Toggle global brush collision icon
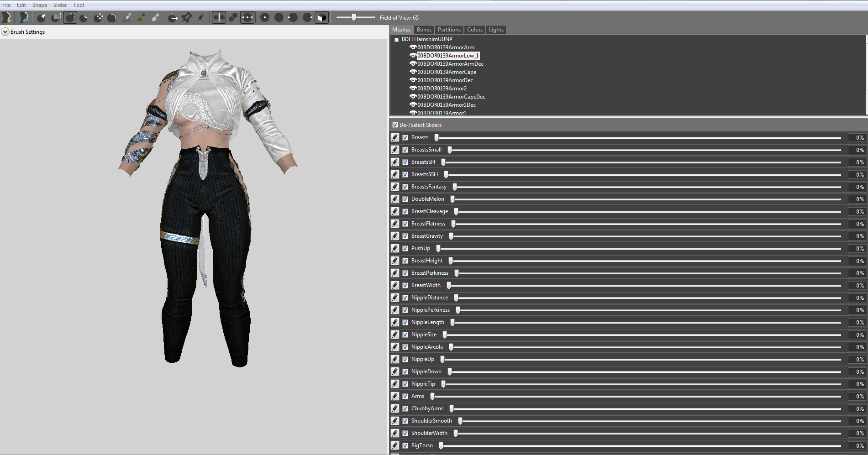The width and height of the screenshot is (868, 455). point(247,17)
